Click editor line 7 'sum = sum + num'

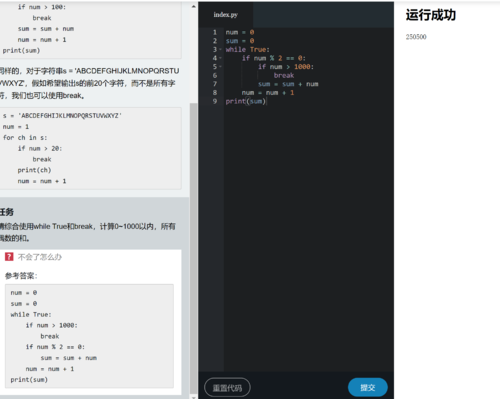[288, 84]
